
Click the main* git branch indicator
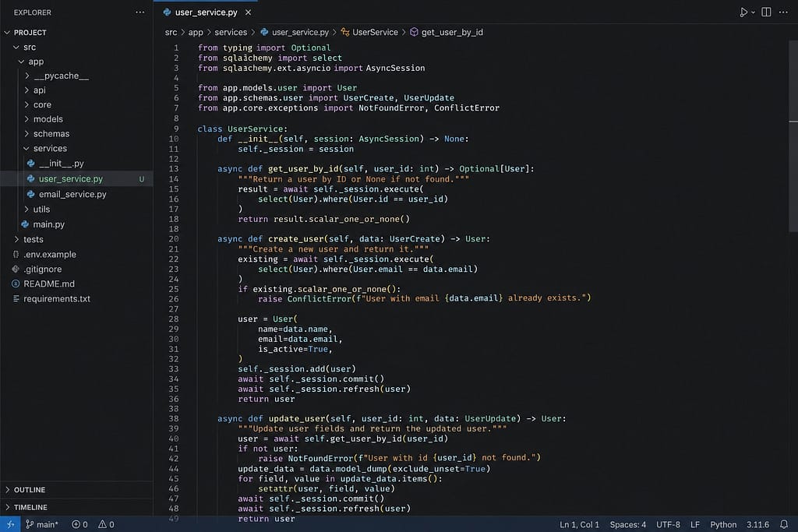coord(42,524)
